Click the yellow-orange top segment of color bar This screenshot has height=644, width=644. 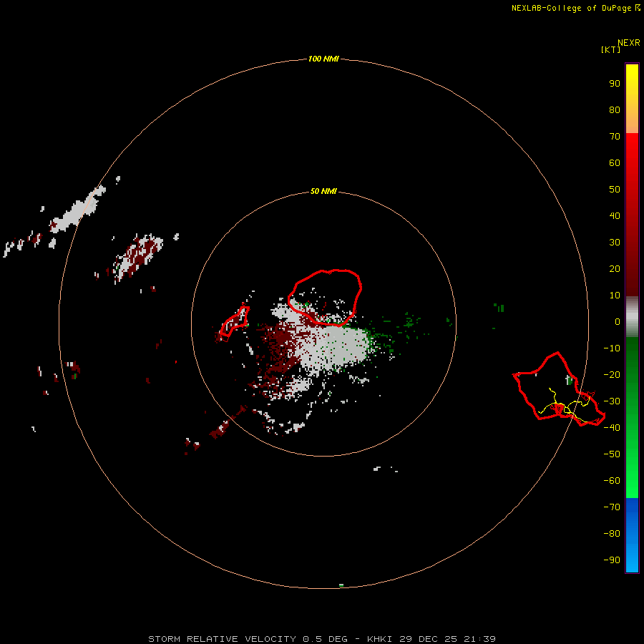[632, 99]
